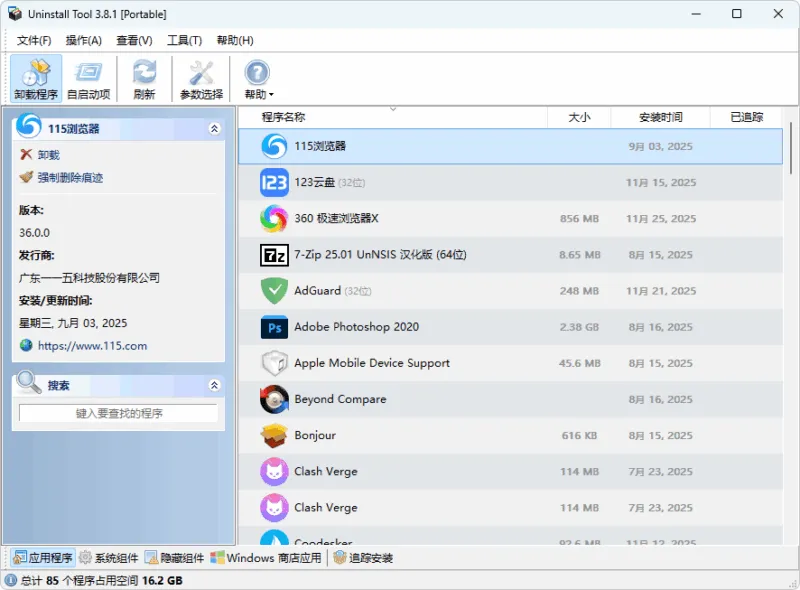Click the 星期三, 九月 03, 2025 date text
This screenshot has width=800, height=590.
[x=73, y=323]
